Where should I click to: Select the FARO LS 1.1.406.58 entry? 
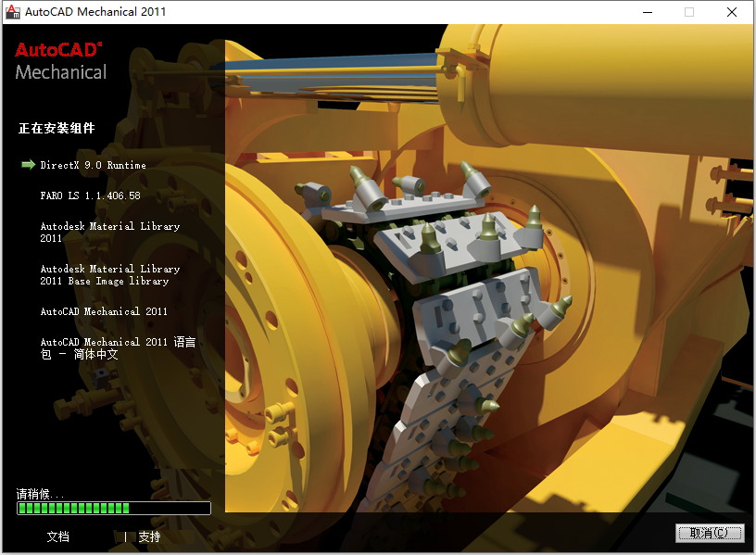tap(90, 196)
